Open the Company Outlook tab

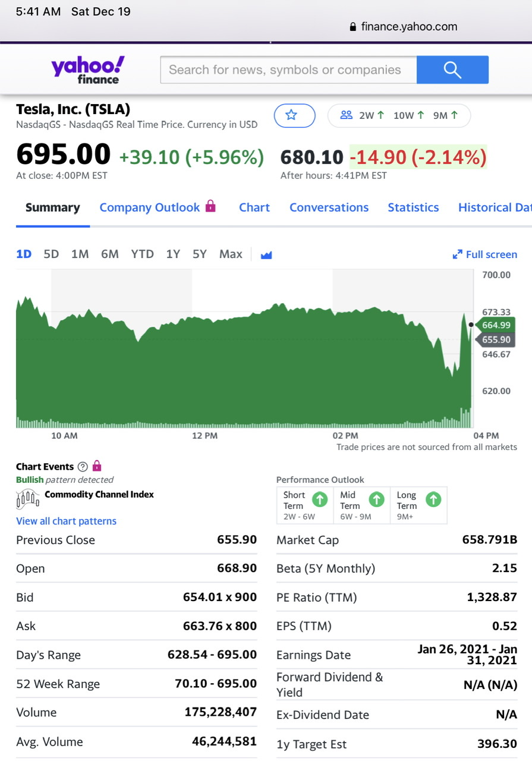[x=150, y=207]
